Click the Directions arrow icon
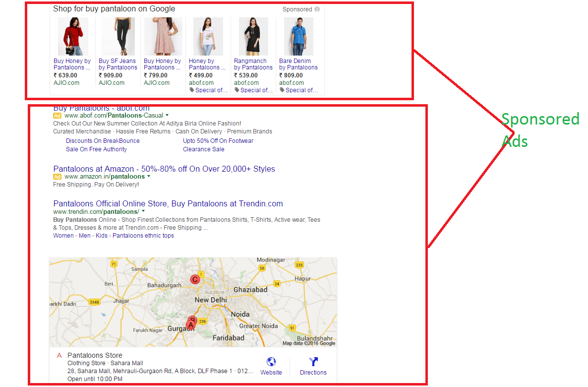Screen dimensions: 588x387 coord(313,362)
